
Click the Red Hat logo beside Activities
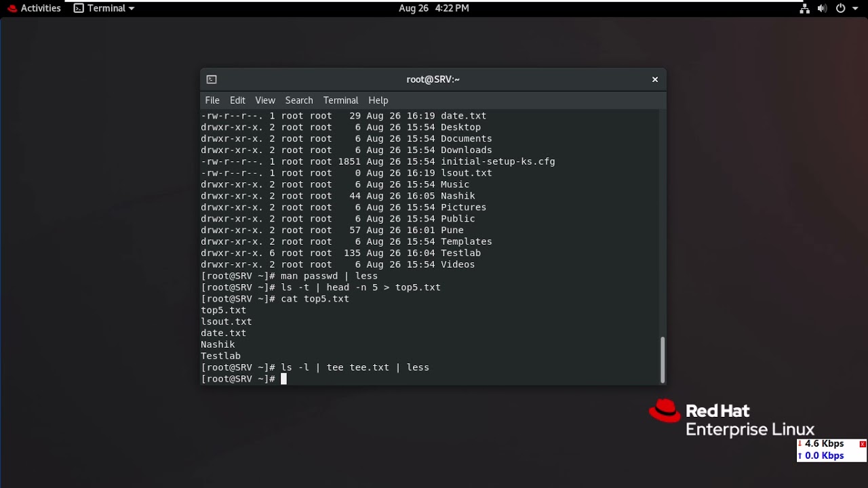coord(12,8)
